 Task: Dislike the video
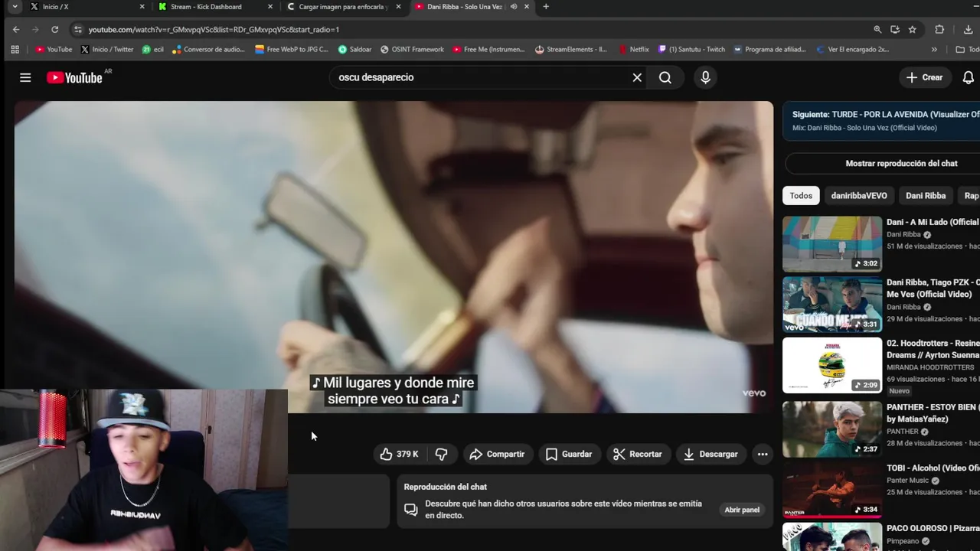coord(442,454)
